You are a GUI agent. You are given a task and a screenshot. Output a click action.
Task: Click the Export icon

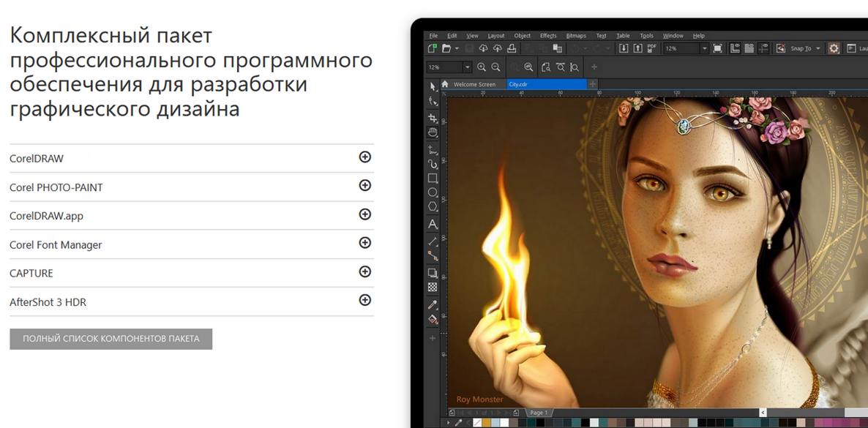pyautogui.click(x=637, y=48)
